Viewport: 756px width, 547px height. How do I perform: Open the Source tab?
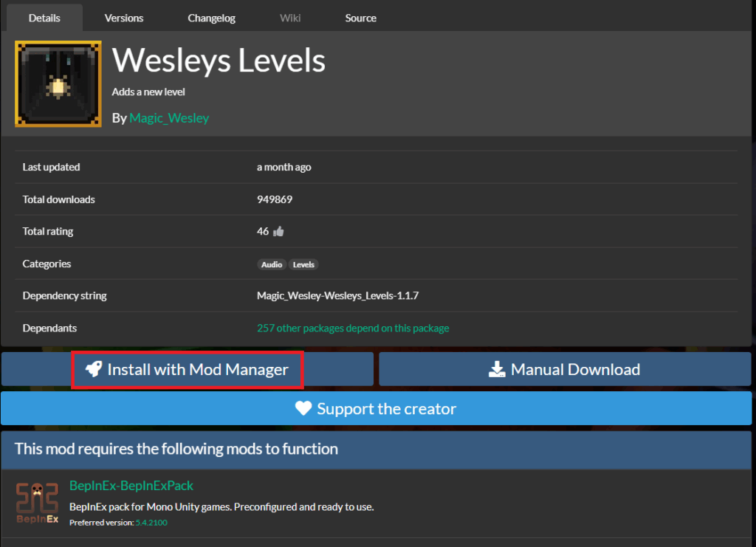(360, 18)
